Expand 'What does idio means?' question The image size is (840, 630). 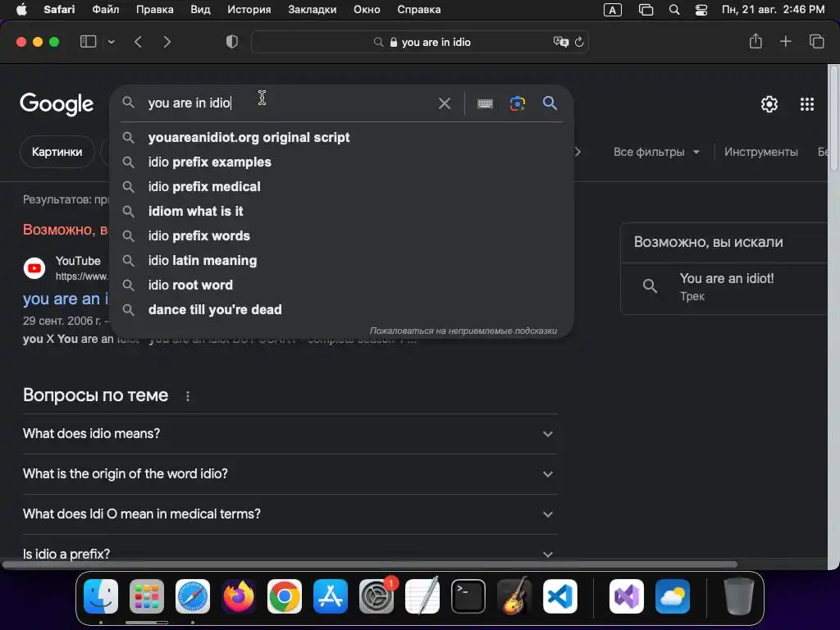click(290, 433)
